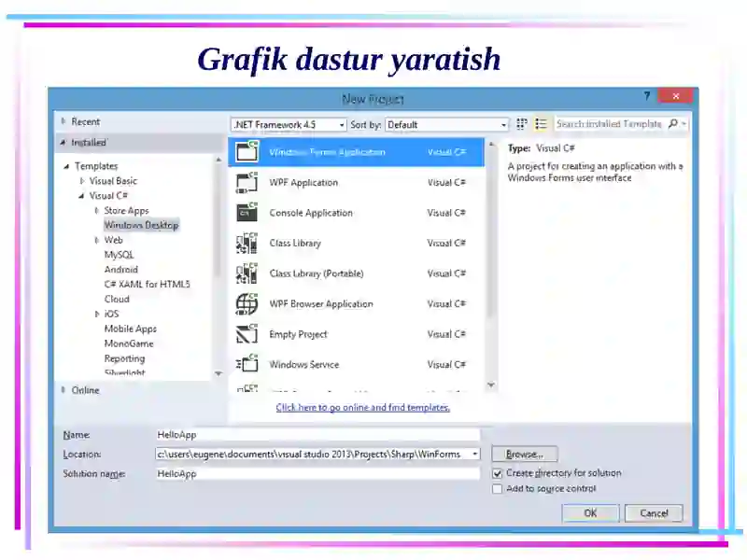The height and width of the screenshot is (560, 747).
Task: Click the Class Library (Portable) icon
Action: [x=247, y=273]
